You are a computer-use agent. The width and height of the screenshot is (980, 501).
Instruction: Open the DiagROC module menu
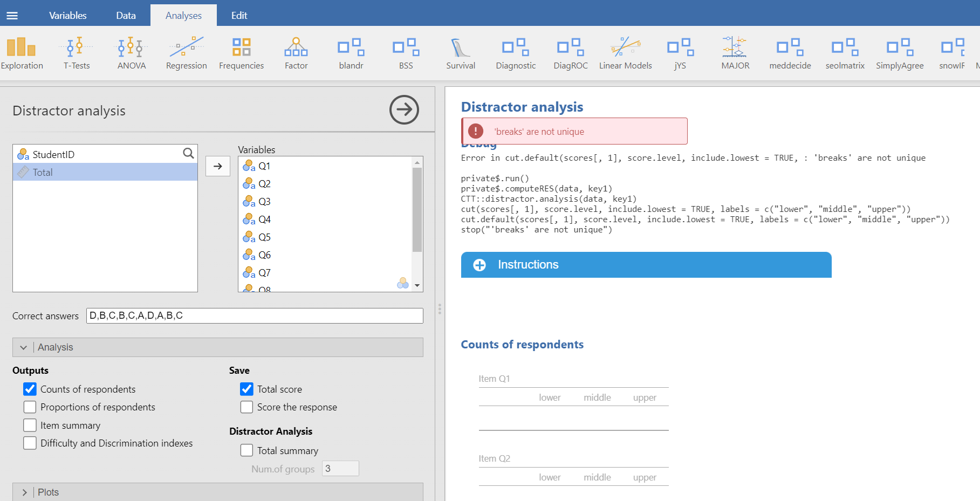coord(571,53)
